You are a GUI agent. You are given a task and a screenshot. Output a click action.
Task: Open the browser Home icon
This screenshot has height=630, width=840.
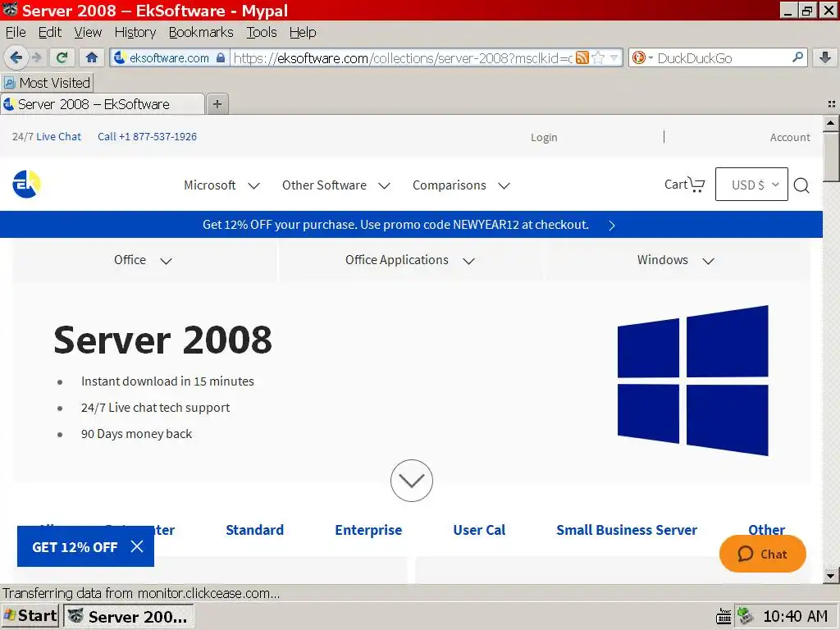point(92,57)
